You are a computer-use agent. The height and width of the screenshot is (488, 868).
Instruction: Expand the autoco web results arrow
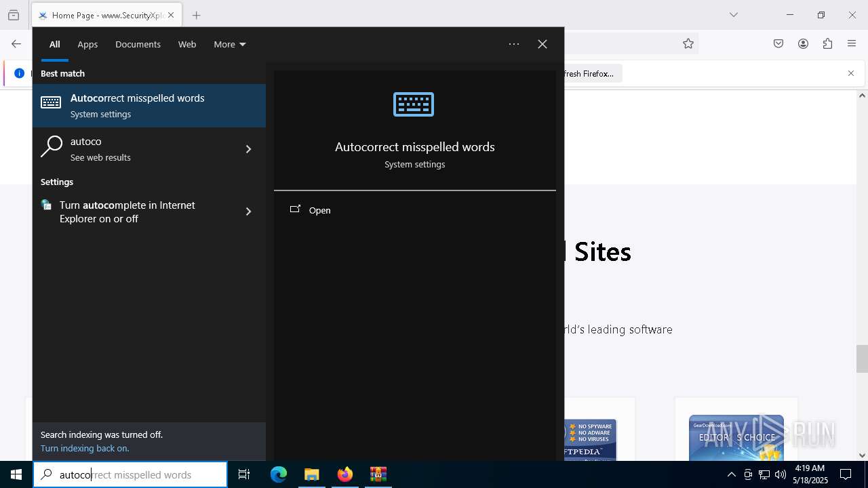(x=248, y=149)
